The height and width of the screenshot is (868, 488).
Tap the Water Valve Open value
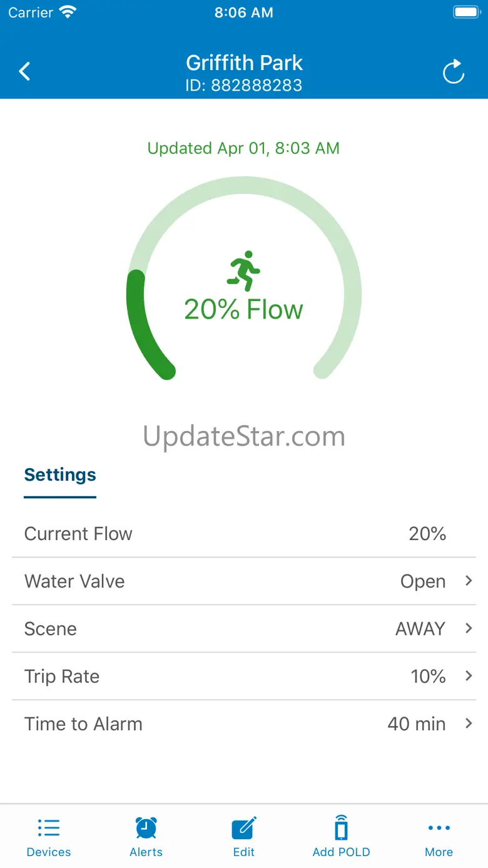pyautogui.click(x=423, y=581)
